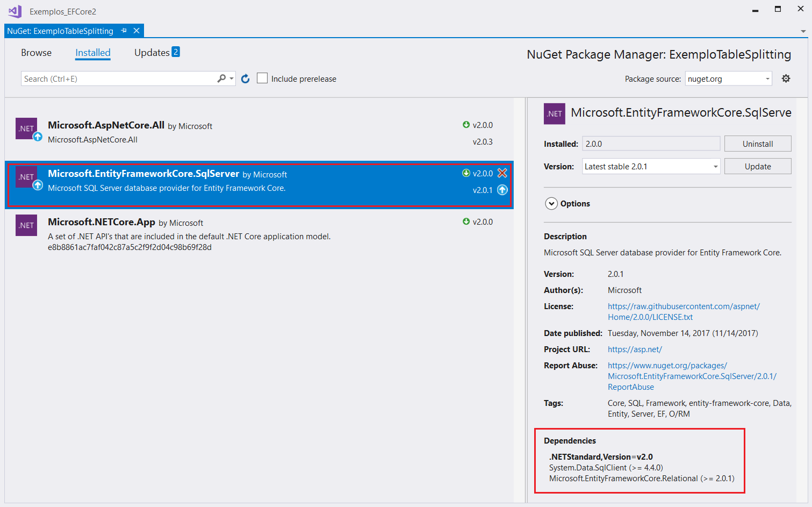Select the refresh icon next to the search box

click(245, 78)
